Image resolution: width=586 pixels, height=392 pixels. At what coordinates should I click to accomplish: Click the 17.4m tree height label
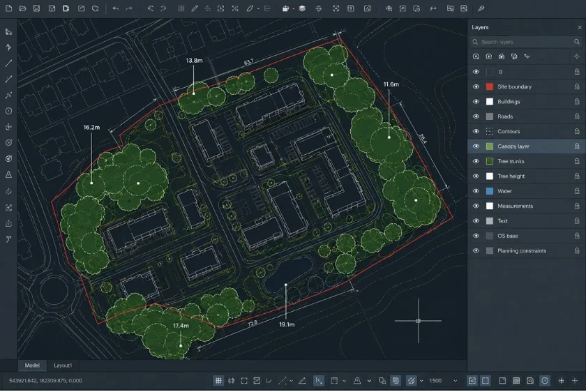click(181, 326)
